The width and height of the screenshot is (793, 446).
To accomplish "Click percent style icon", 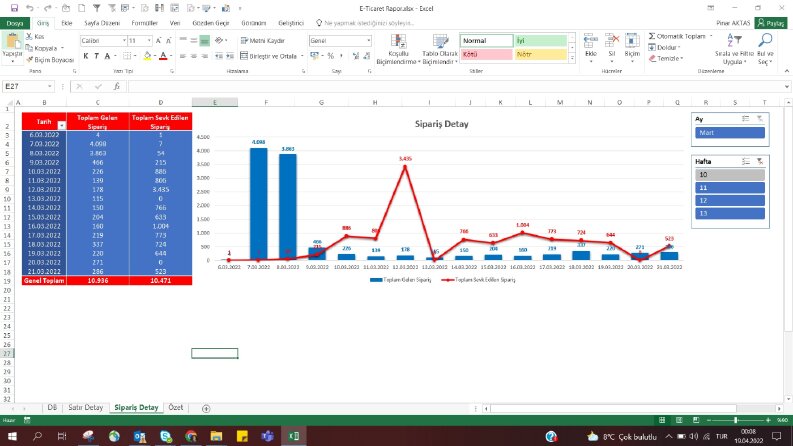I will [330, 56].
